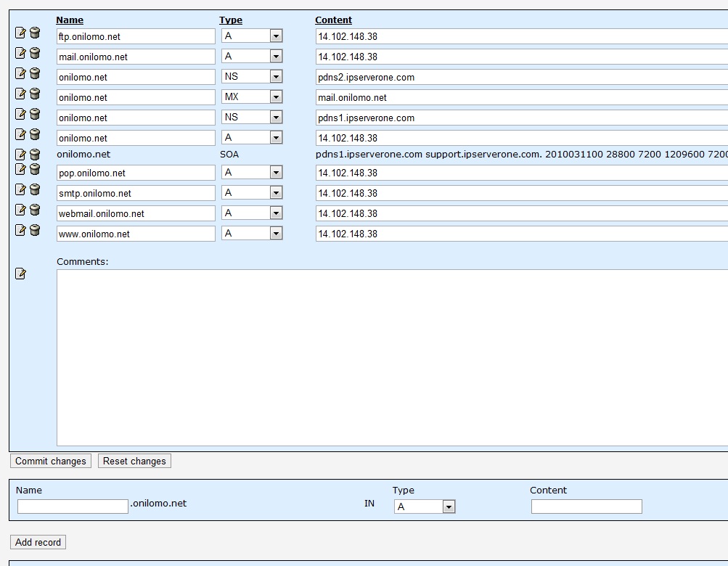Open Type dropdown for mail.onilomo.net record

click(252, 56)
